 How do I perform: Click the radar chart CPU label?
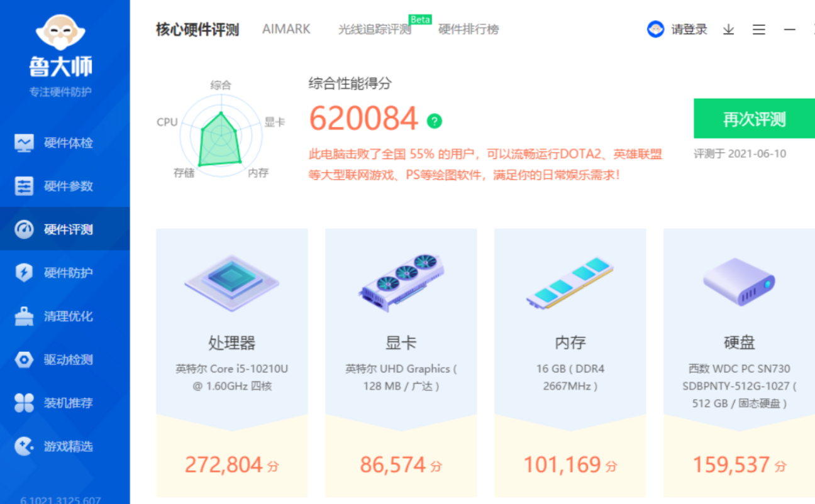pos(167,122)
